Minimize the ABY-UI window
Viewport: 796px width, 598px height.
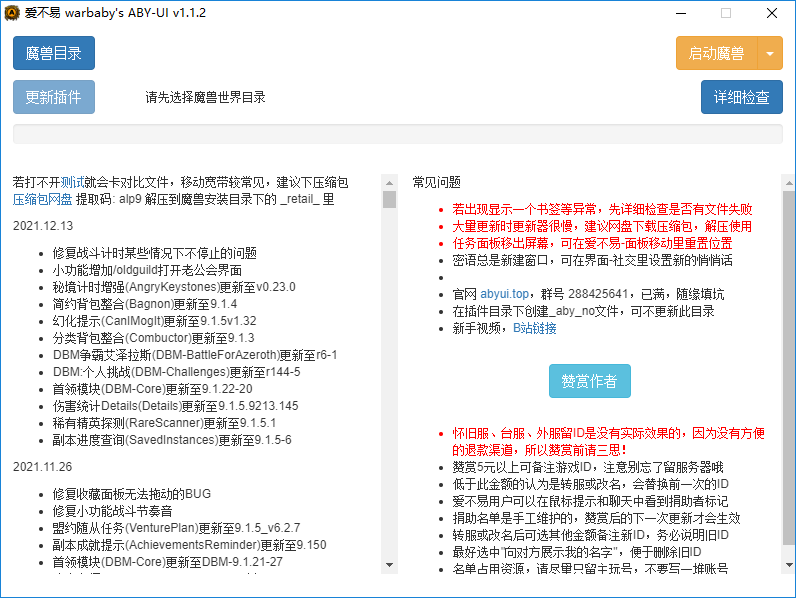pos(680,14)
